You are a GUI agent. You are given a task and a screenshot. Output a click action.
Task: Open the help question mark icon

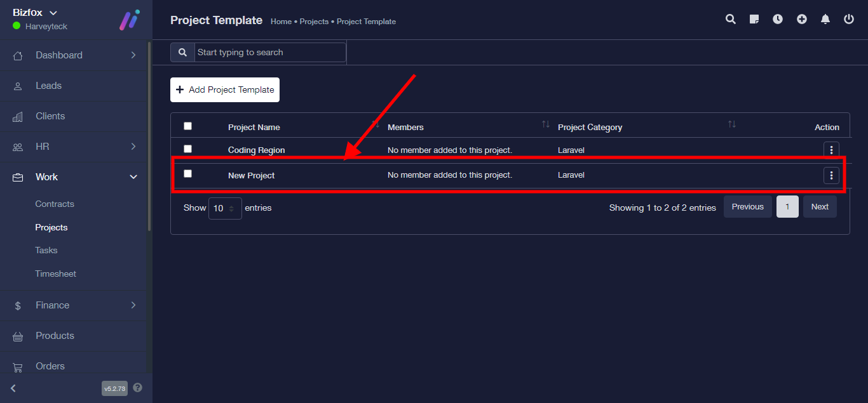click(x=138, y=388)
